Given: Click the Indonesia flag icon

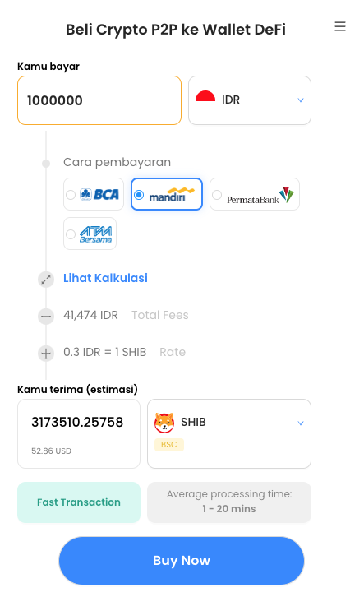Looking at the screenshot, I should (x=205, y=96).
